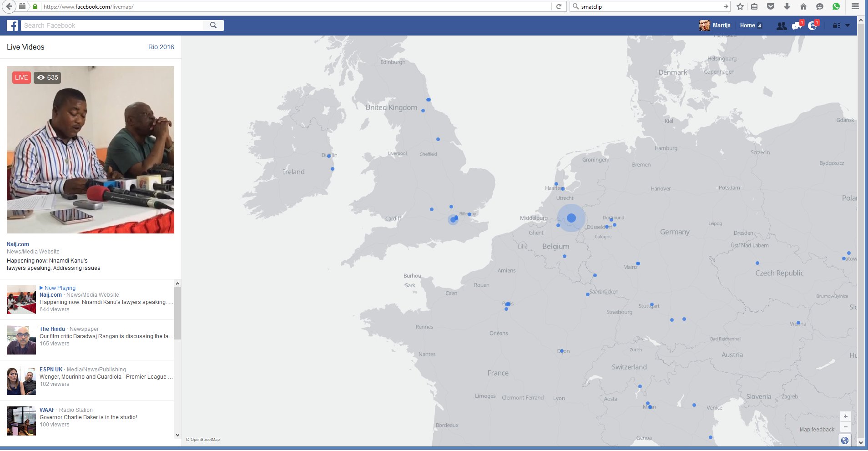The height and width of the screenshot is (451, 868).
Task: Click the "165 viewers" text
Action: [55, 344]
